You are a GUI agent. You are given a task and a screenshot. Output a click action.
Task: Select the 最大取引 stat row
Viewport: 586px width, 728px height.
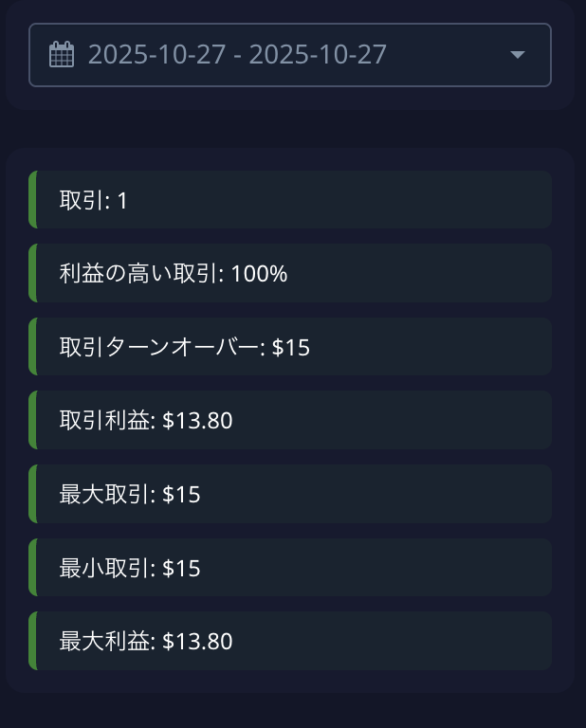[290, 494]
